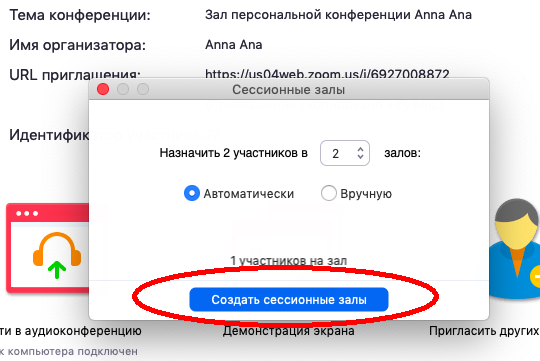Screen dimensions: 540x361
Task: Click the Сессионные залы title bar
Action: click(x=289, y=89)
